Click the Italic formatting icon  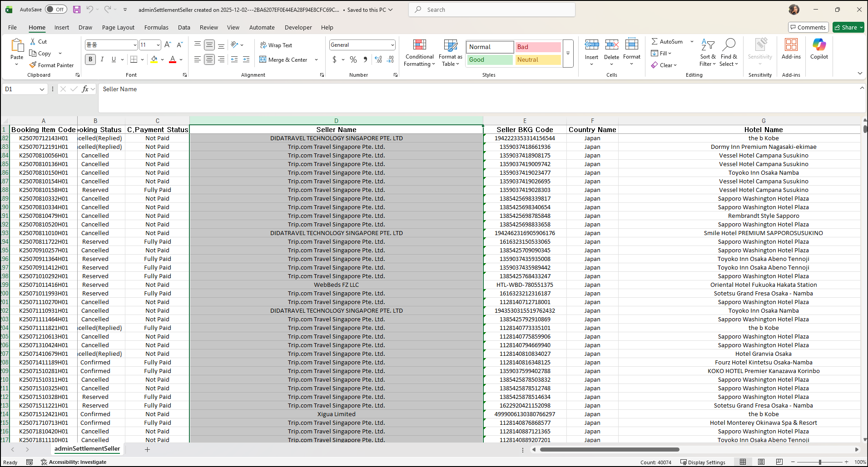102,59
